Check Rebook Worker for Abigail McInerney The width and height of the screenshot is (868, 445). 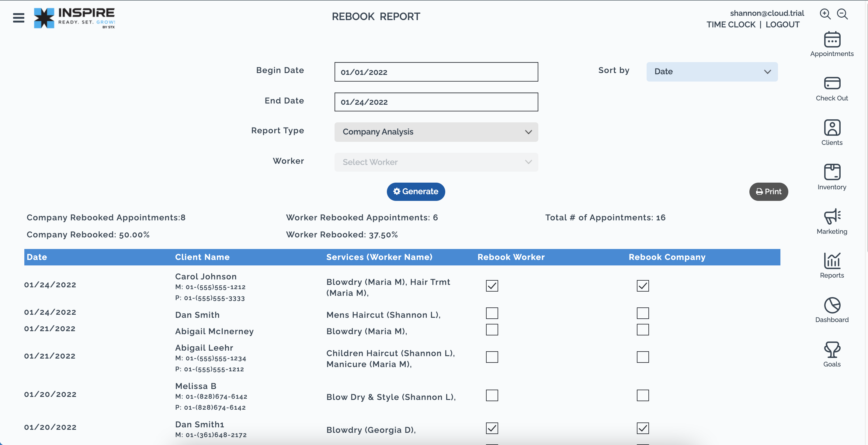click(492, 329)
